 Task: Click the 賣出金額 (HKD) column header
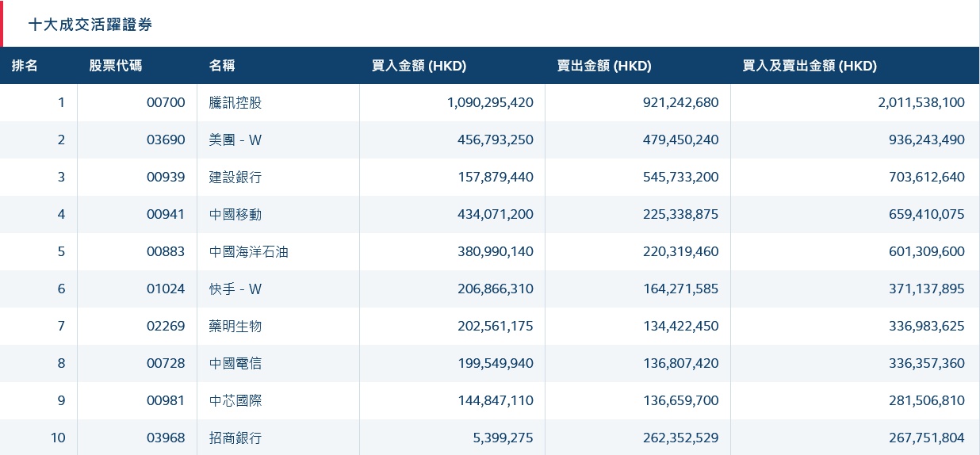click(604, 66)
